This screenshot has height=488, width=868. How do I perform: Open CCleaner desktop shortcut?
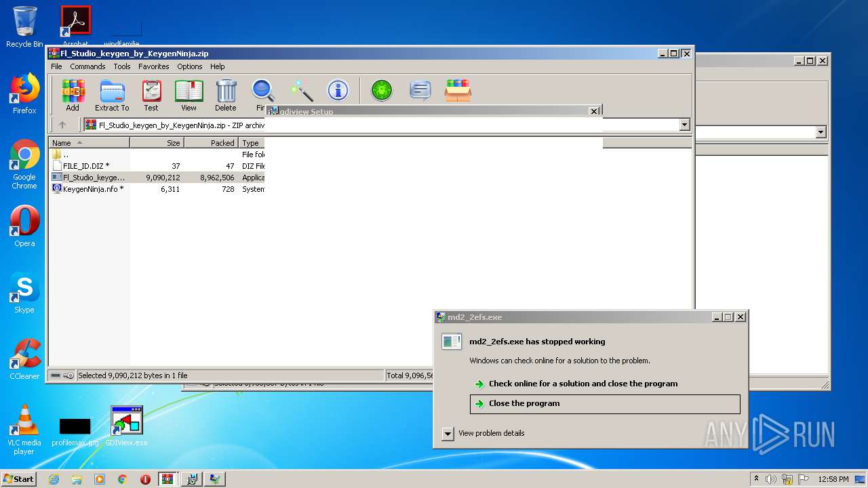(24, 359)
